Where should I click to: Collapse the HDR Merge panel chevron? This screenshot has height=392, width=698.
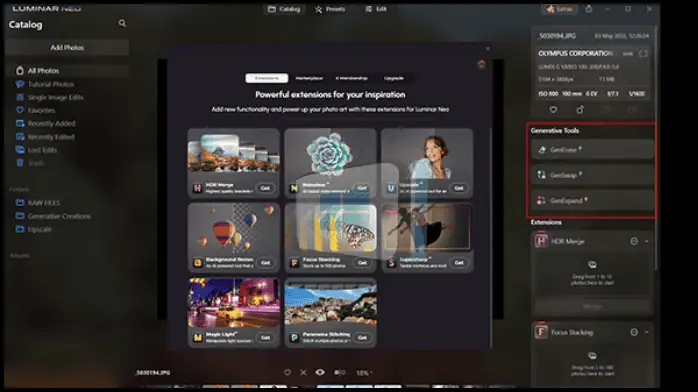[646, 241]
